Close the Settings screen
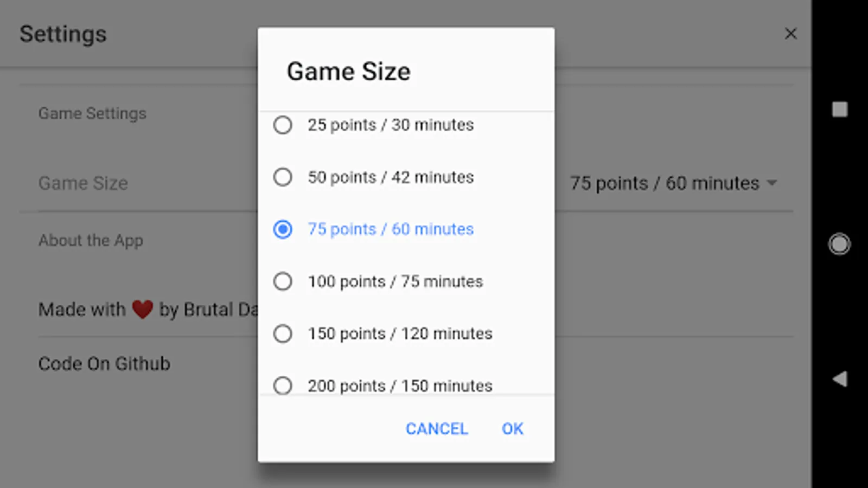Screen dimensions: 868x488 [x=791, y=34]
